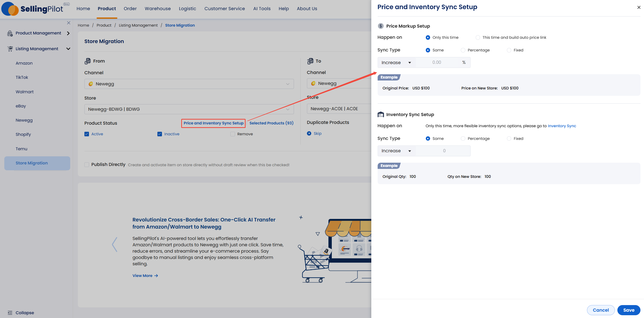Save the sync setup
Viewport: 644px width, 318px height.
(629, 310)
